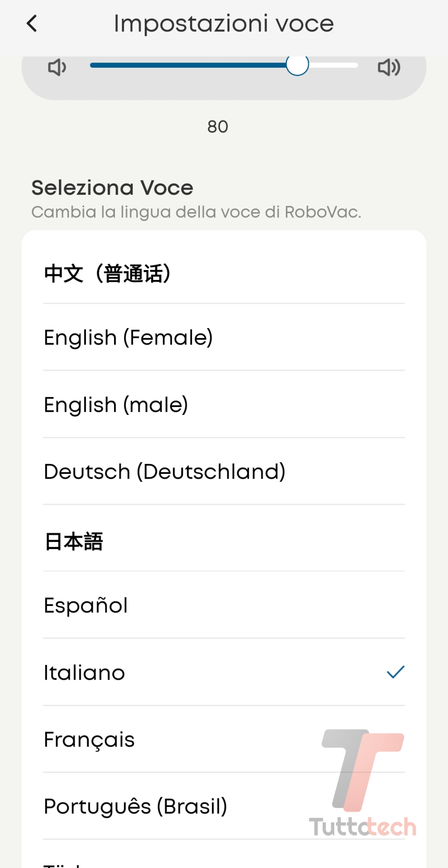Go back using the top-left arrow

pyautogui.click(x=32, y=23)
